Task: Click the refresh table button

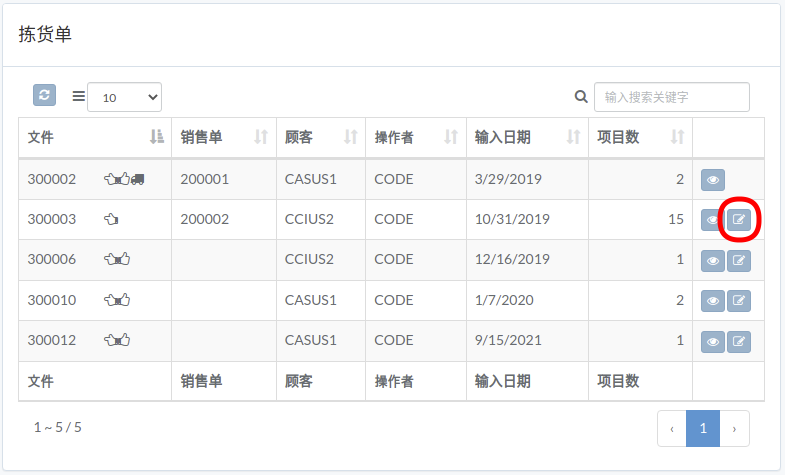Action: [x=44, y=95]
